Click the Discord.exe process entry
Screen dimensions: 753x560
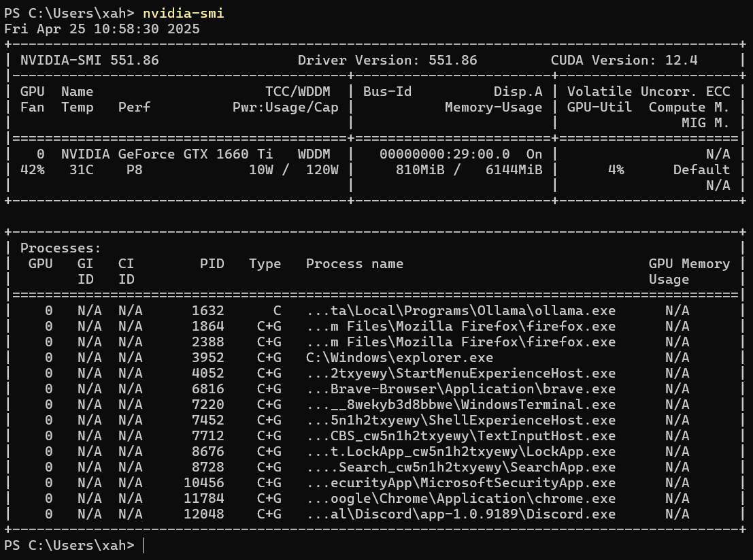point(461,514)
